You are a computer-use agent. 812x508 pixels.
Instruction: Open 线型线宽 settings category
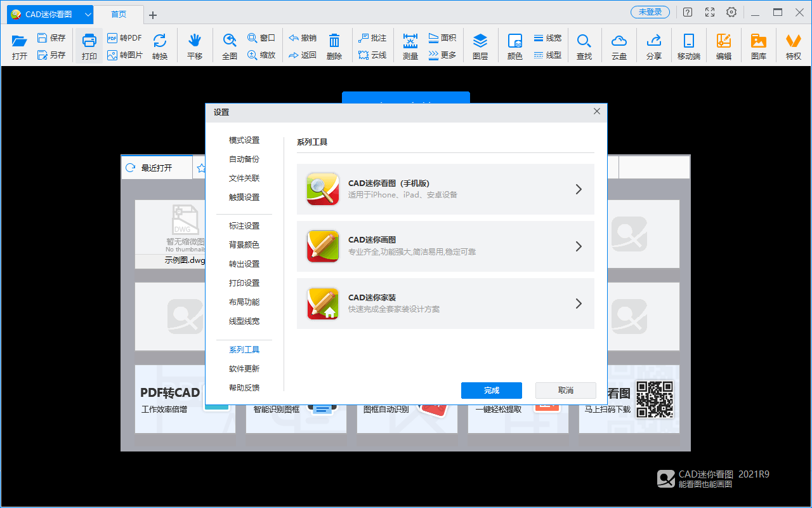coord(244,321)
